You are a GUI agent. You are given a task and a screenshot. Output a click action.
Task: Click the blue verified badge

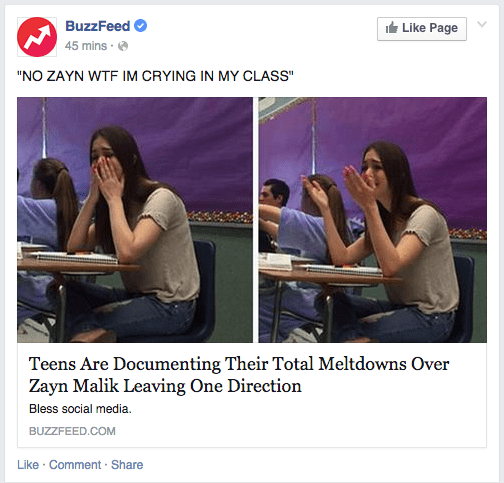[x=141, y=26]
